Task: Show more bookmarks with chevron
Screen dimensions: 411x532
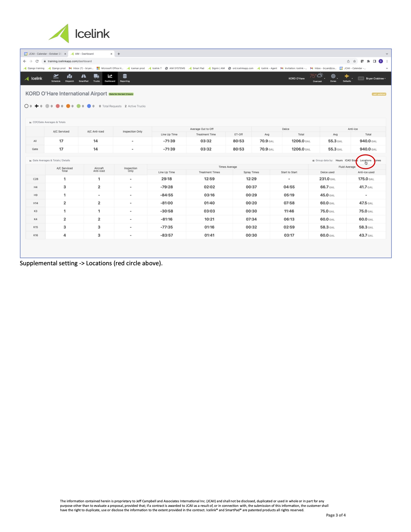Action: point(387,68)
